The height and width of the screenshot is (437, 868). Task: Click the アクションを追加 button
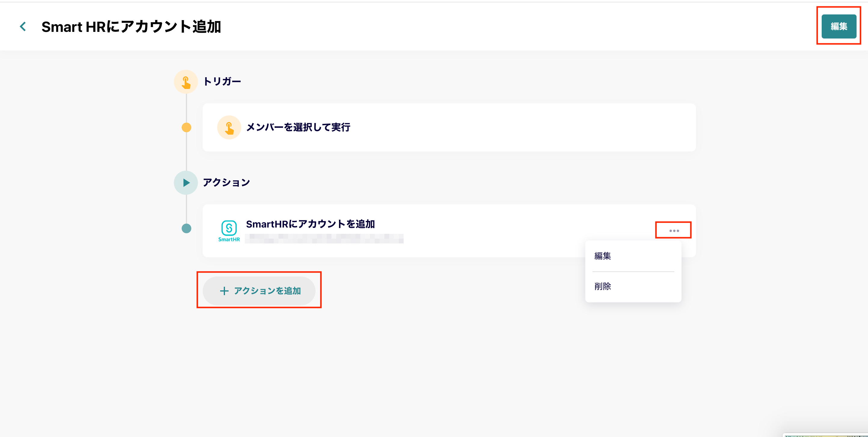coord(259,291)
